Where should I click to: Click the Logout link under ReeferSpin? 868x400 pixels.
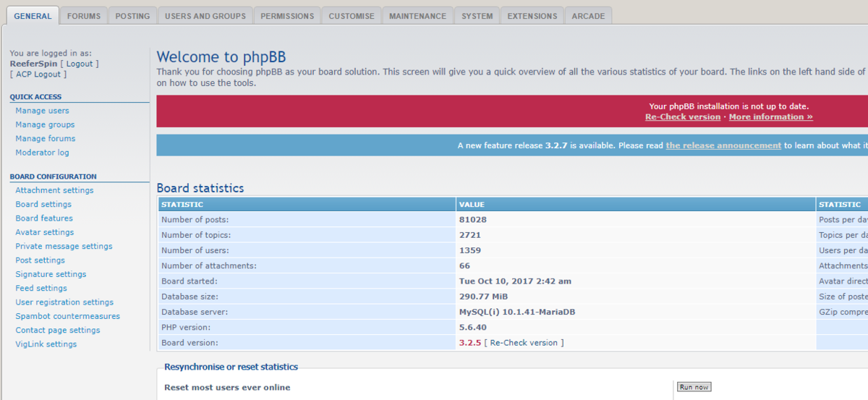[80, 64]
